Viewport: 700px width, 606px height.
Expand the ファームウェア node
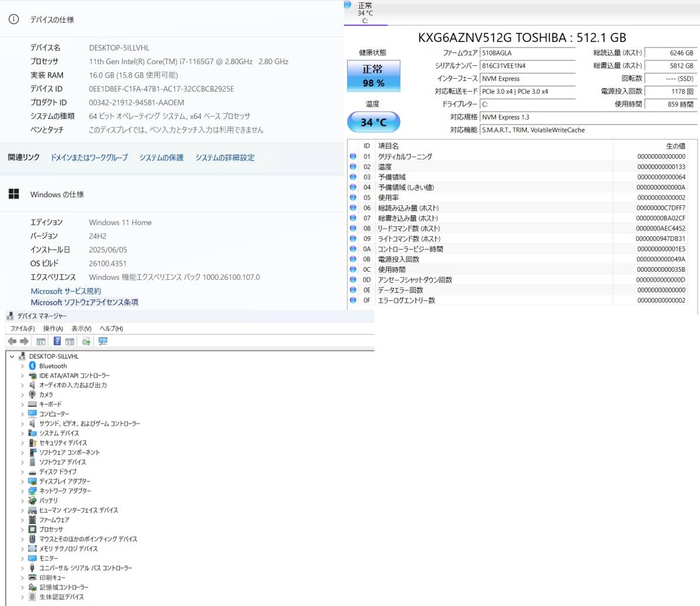[x=22, y=520]
